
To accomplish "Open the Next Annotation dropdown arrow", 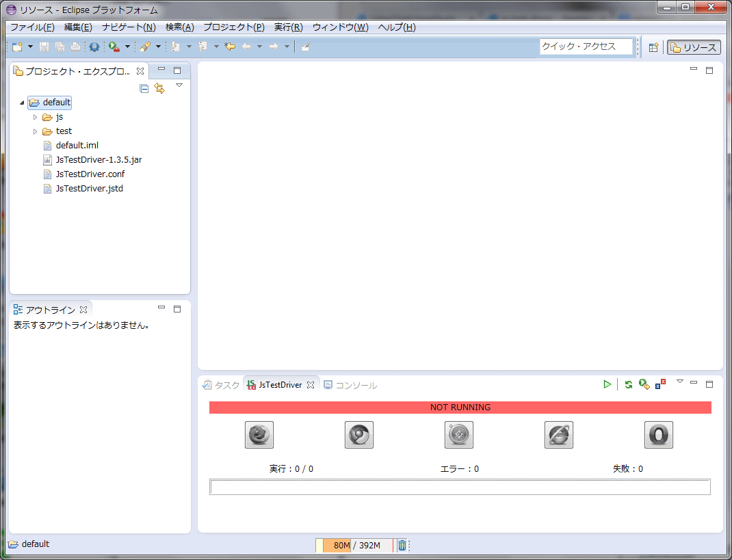I will pyautogui.click(x=189, y=46).
